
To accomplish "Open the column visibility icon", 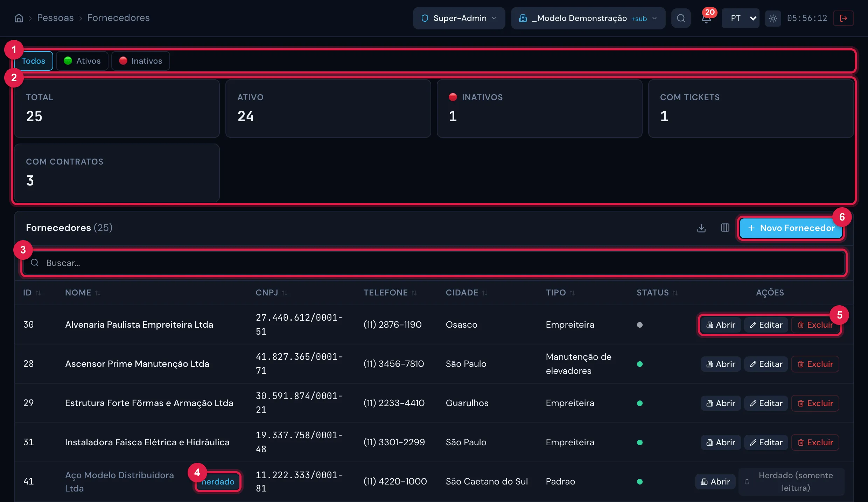I will coord(725,228).
